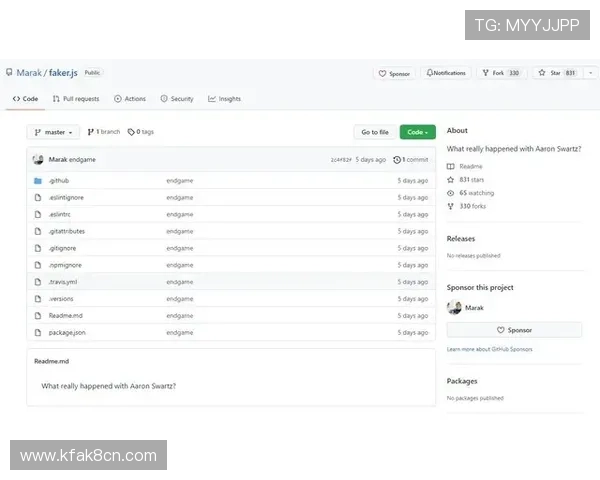This screenshot has height=480, width=600.
Task: Open the Readme link in the About section
Action: (x=471, y=166)
